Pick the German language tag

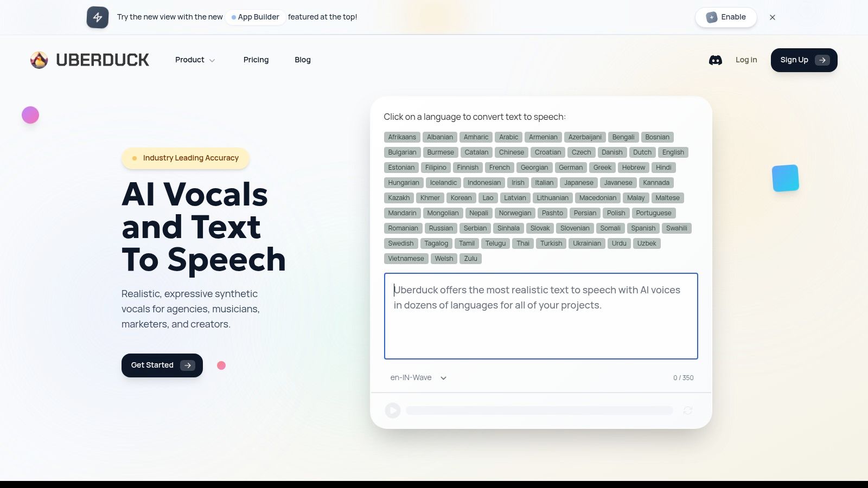[x=571, y=168]
